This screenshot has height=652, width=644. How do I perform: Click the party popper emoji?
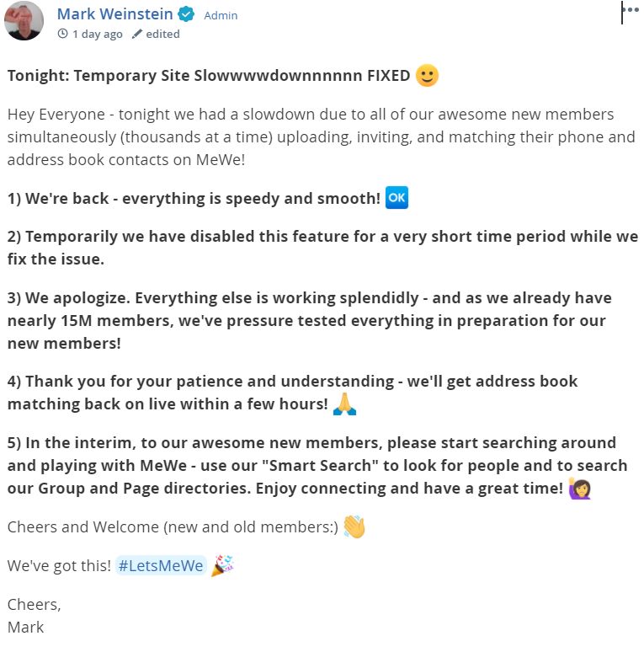(x=223, y=565)
